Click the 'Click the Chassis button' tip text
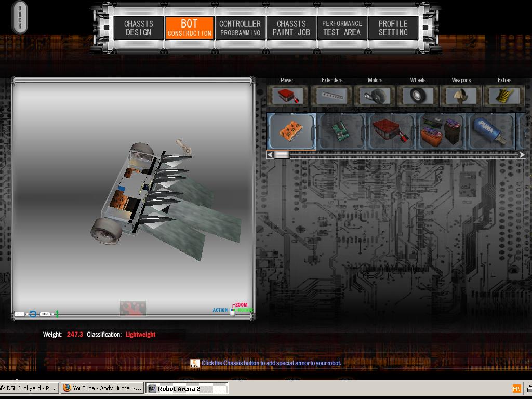The image size is (532, 399). (271, 363)
